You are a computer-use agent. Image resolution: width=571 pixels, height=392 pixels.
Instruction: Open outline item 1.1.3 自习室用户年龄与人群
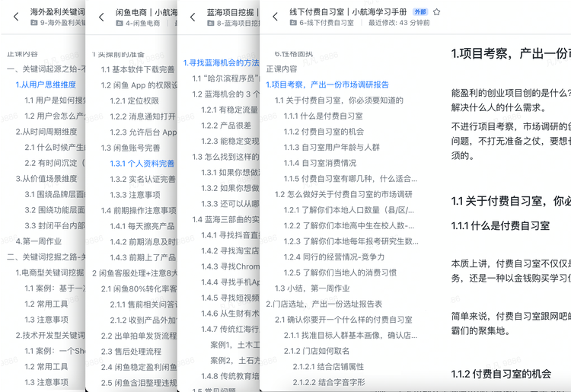tap(331, 148)
